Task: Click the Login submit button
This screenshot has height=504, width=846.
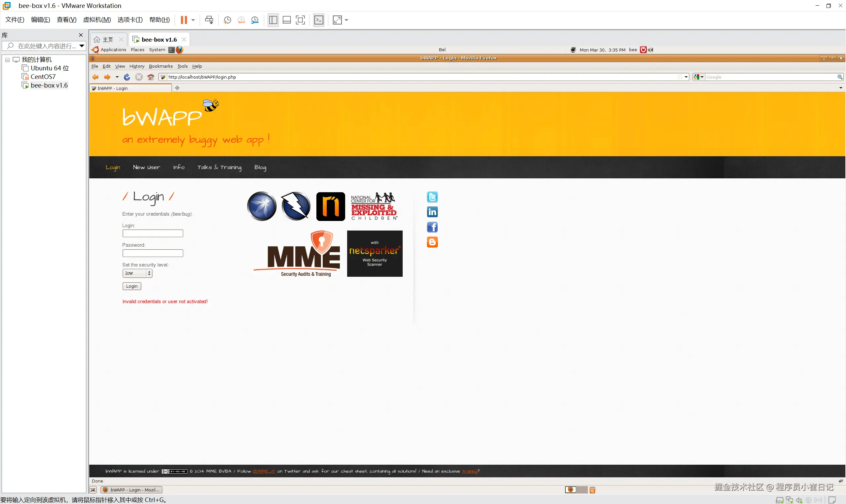Action: click(132, 286)
